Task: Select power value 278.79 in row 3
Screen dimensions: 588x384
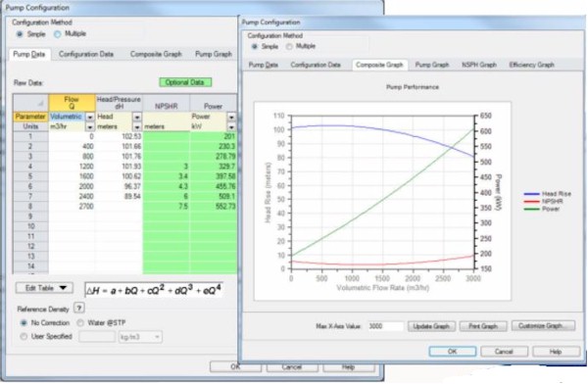Action: point(214,157)
